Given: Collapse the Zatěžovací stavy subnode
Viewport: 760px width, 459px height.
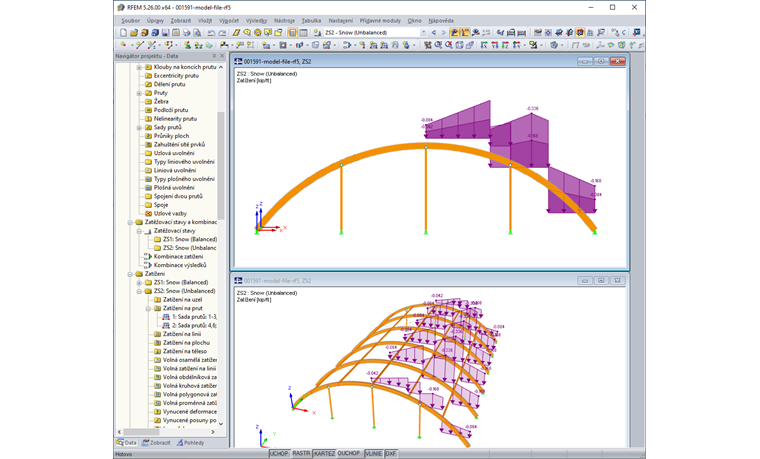Looking at the screenshot, I should (x=139, y=231).
